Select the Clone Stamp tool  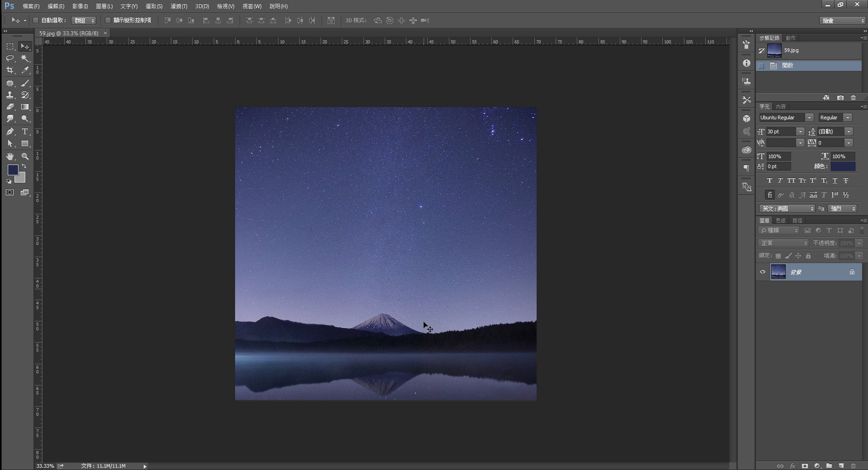pos(10,95)
